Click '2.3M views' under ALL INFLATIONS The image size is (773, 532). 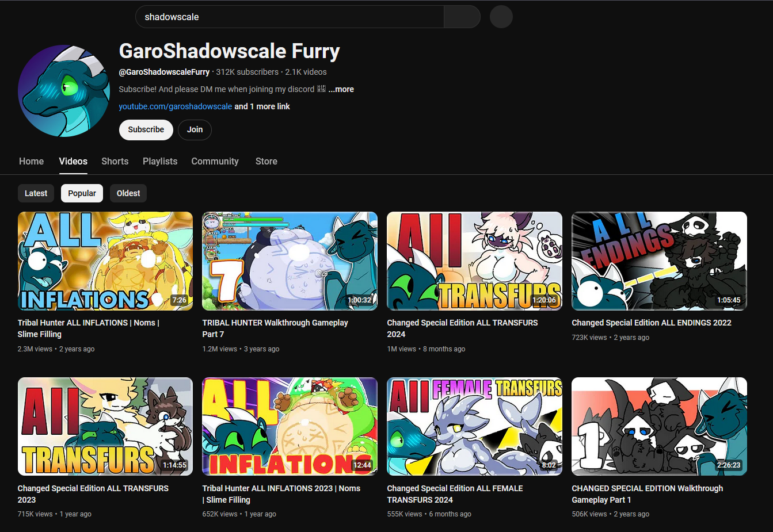coord(35,349)
